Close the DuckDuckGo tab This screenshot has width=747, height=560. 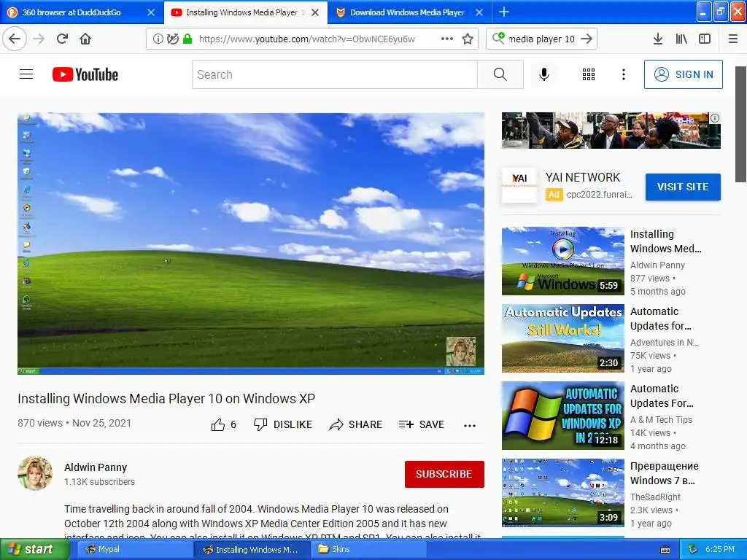pyautogui.click(x=151, y=12)
